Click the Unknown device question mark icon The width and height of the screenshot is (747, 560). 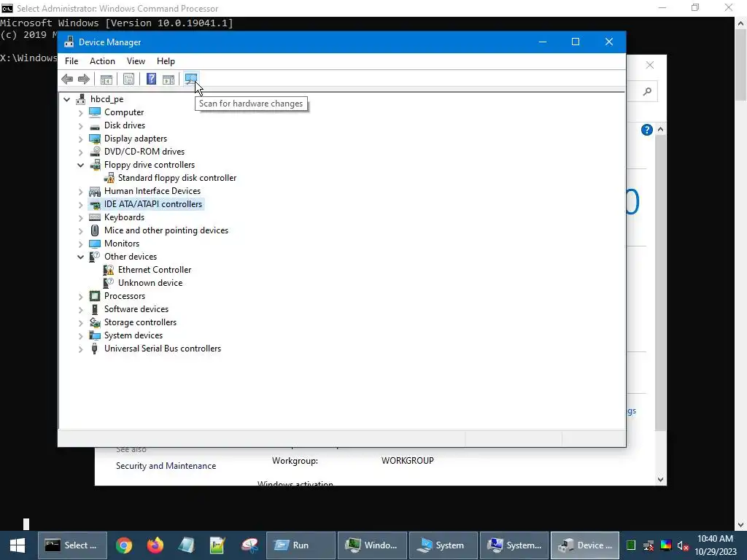coord(109,283)
